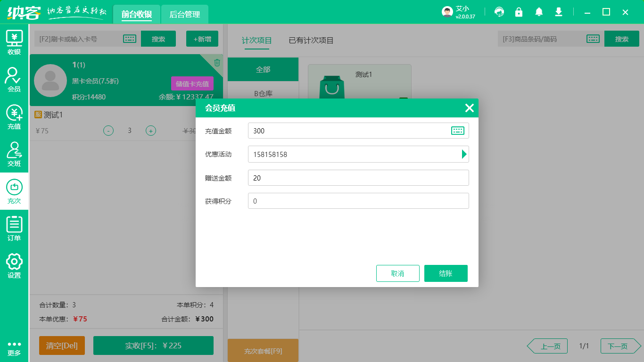The width and height of the screenshot is (644, 362).
Task: Increase quantity with the plus stepper
Action: point(150,131)
